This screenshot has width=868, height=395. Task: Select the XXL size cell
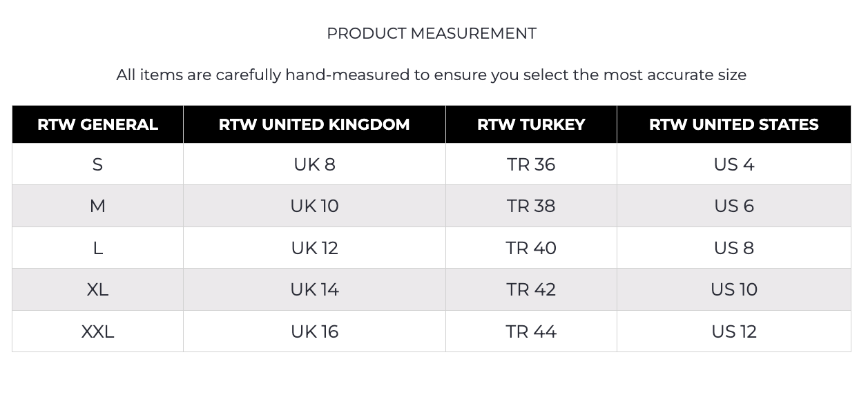tap(97, 331)
